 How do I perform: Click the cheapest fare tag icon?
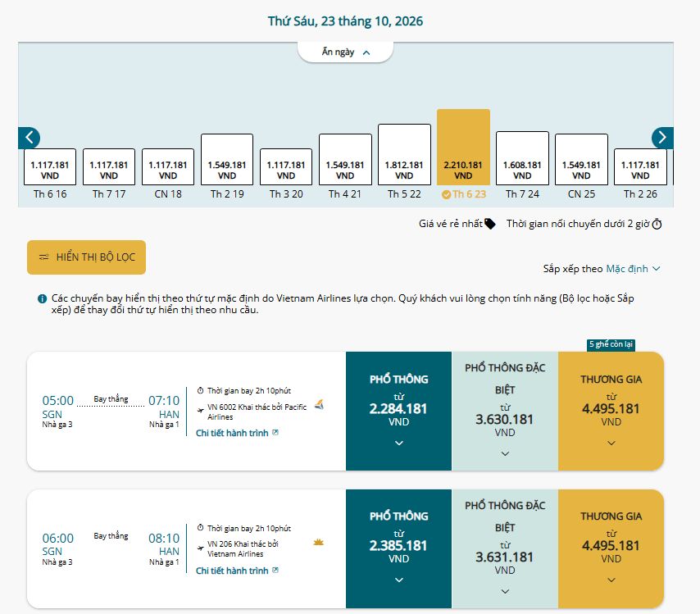(489, 223)
